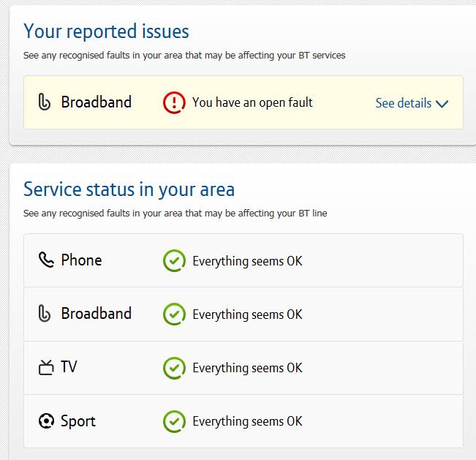
Task: Select the Sport label in service status
Action: click(78, 421)
